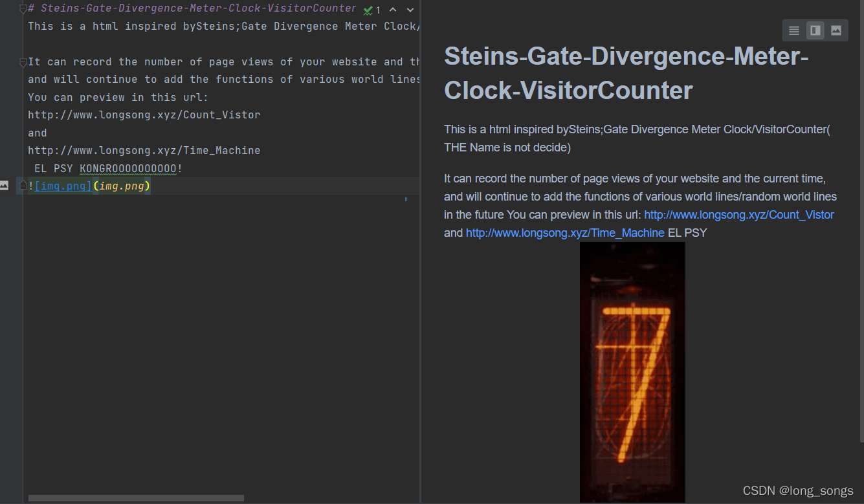Screen dimensions: 864x504
Task: Click the 'and will continue to add' editor line
Action: pos(224,80)
